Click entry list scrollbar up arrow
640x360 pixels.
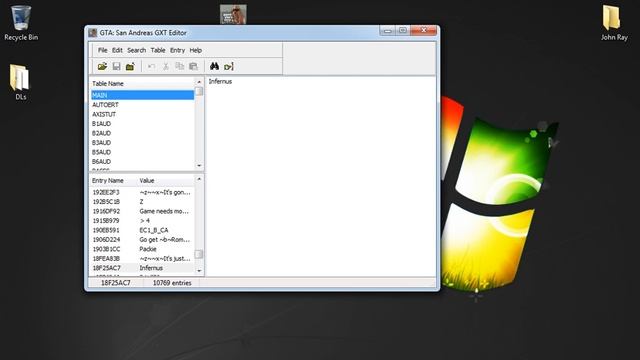(x=199, y=179)
